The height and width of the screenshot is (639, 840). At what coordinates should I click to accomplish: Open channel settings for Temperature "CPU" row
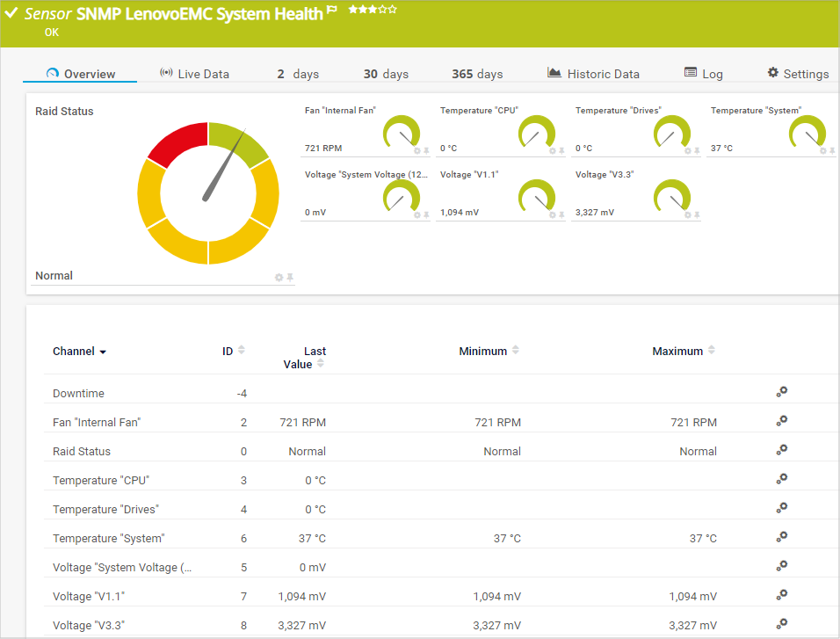(x=781, y=479)
